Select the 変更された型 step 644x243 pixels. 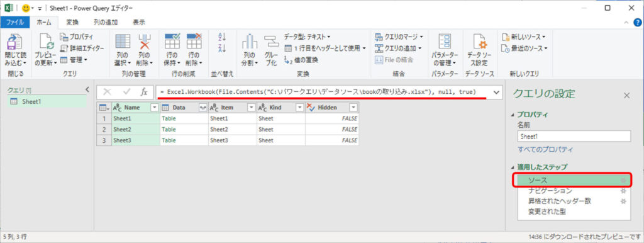coord(574,212)
